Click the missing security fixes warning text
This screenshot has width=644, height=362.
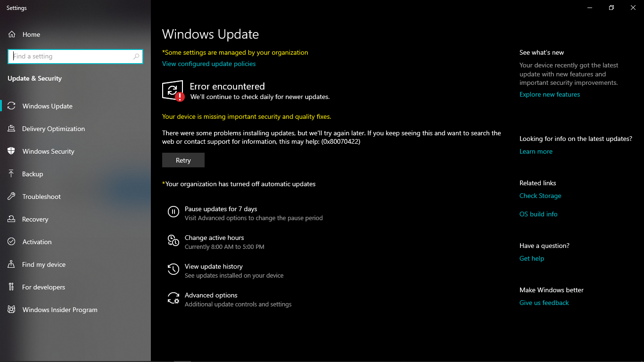click(x=247, y=116)
